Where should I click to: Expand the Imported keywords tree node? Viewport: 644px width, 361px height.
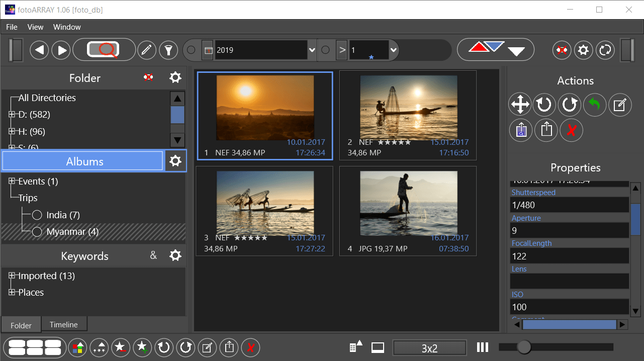pos(12,276)
